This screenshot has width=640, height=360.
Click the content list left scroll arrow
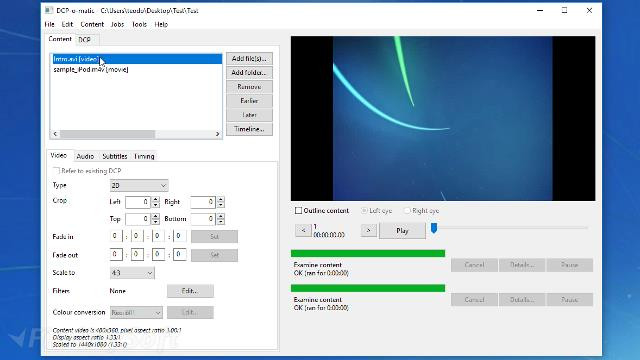point(56,134)
